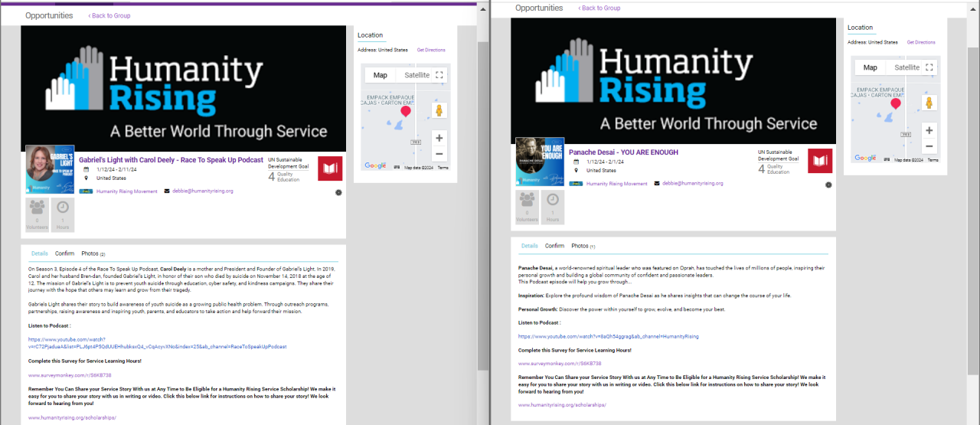980x425 pixels.
Task: Click the Hours clock icon in left window
Action: [x=63, y=207]
